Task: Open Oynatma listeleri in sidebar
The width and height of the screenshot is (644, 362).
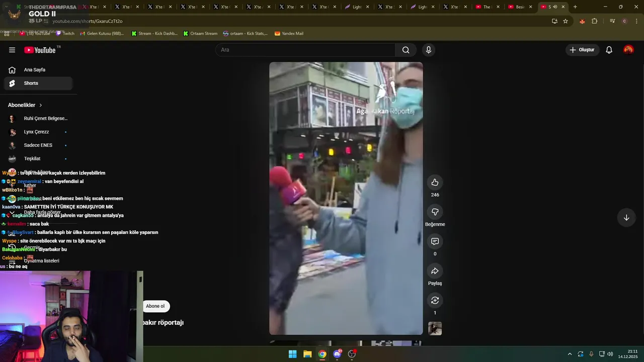Action: (x=38, y=261)
